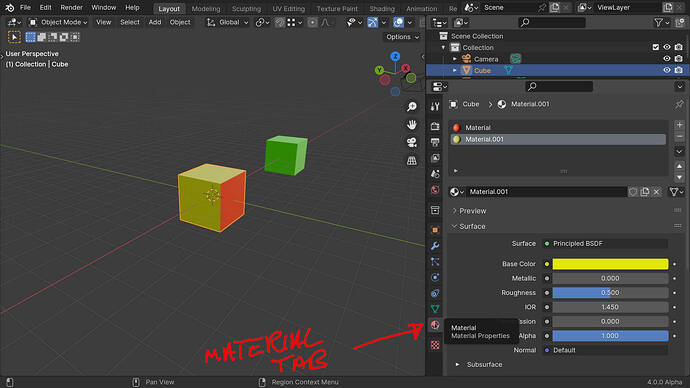Open Principled BSDF surface shader dropdown

tap(606, 243)
